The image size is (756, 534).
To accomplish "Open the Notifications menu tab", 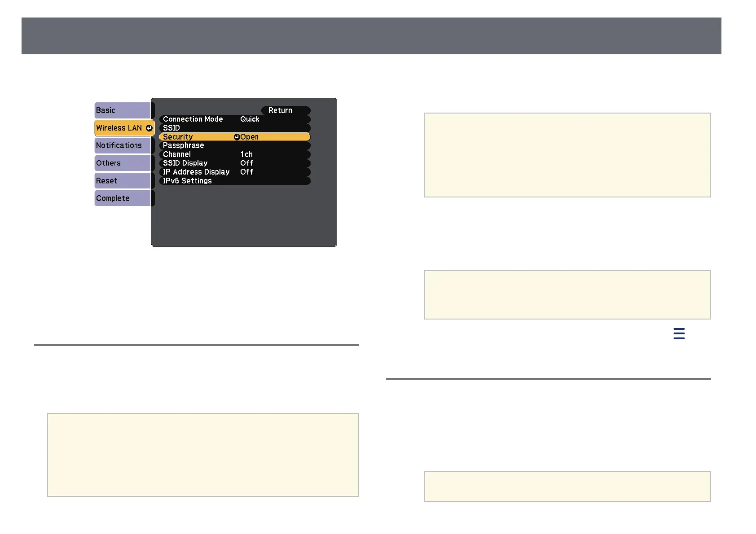I will [123, 145].
